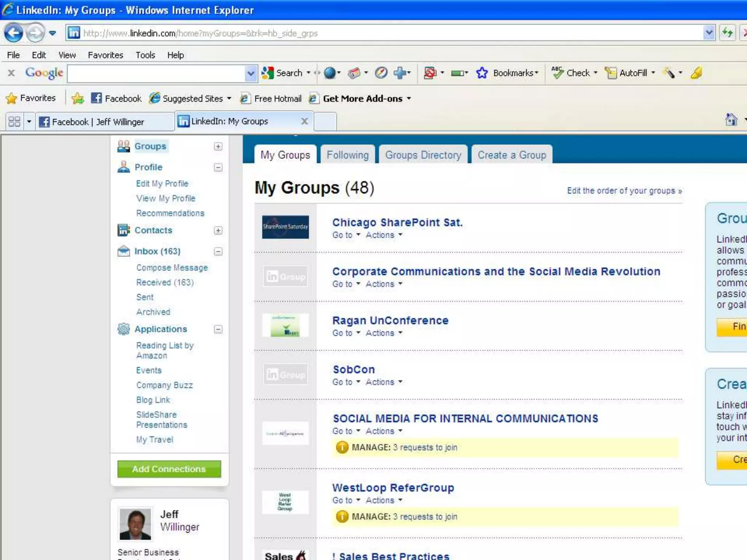Switch to the Groups Directory tab
This screenshot has width=747, height=560.
tap(423, 155)
